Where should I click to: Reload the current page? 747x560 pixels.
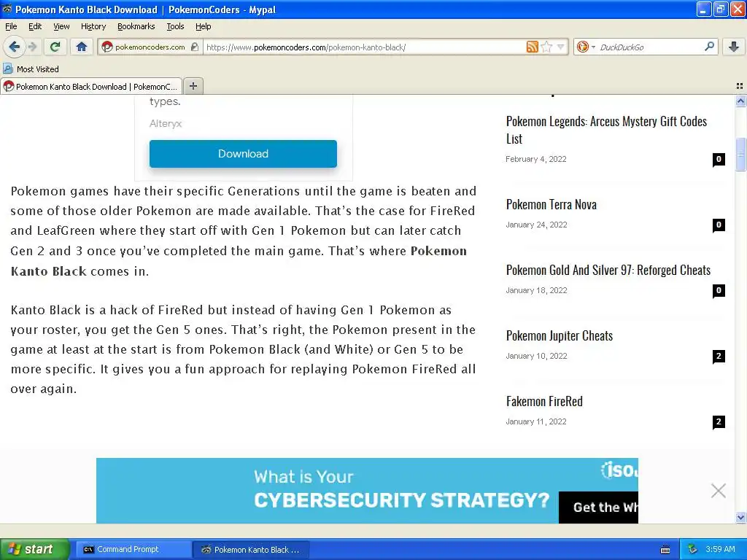click(55, 47)
